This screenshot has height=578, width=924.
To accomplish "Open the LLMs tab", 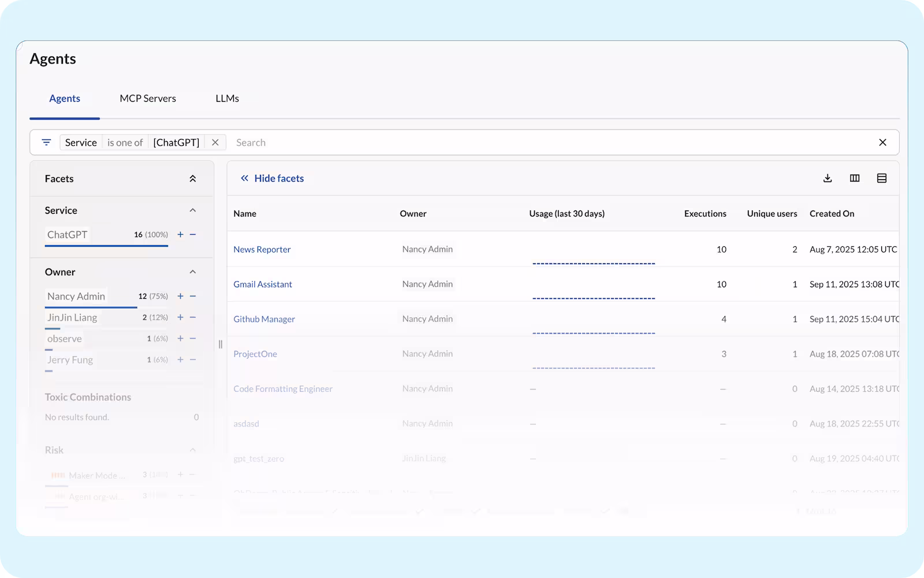I will [226, 98].
